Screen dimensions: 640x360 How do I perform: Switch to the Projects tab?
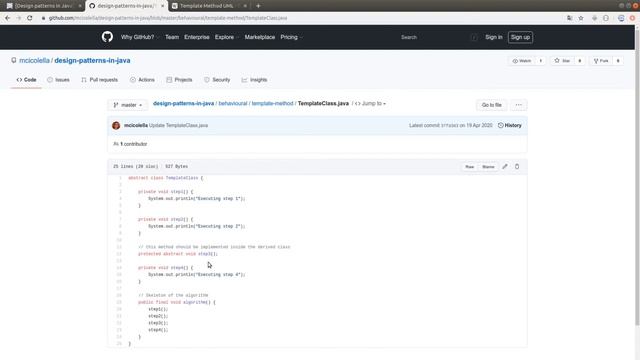pyautogui.click(x=179, y=80)
